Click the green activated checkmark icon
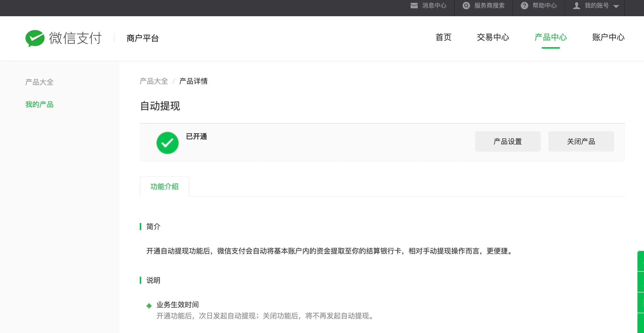 point(167,143)
